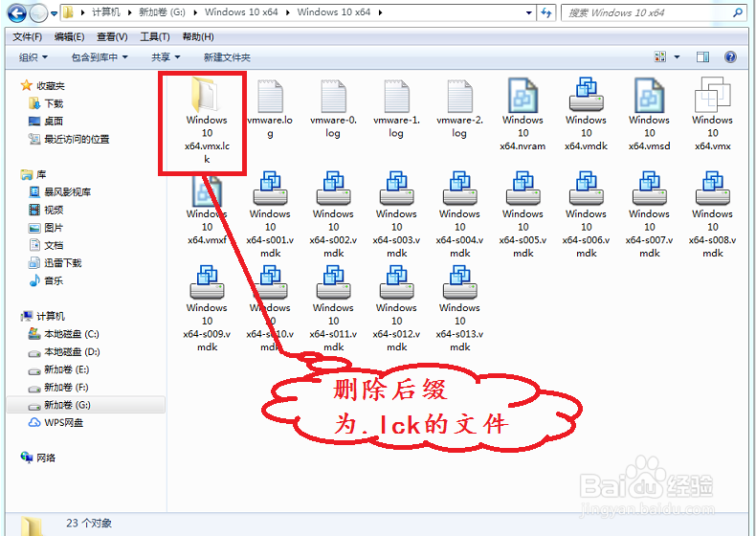
Task: Click the Forward navigation button
Action: [38, 13]
